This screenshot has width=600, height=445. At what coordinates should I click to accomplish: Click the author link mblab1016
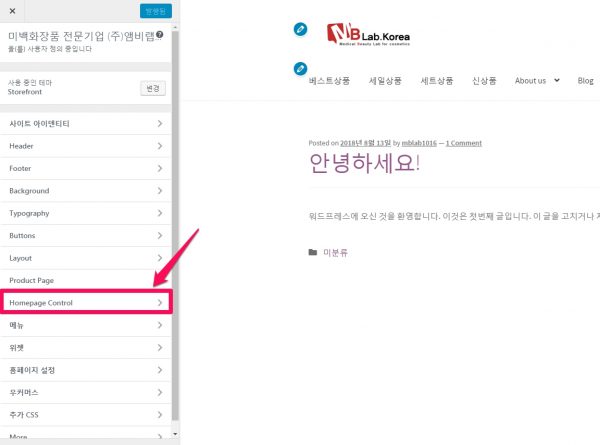(419, 143)
